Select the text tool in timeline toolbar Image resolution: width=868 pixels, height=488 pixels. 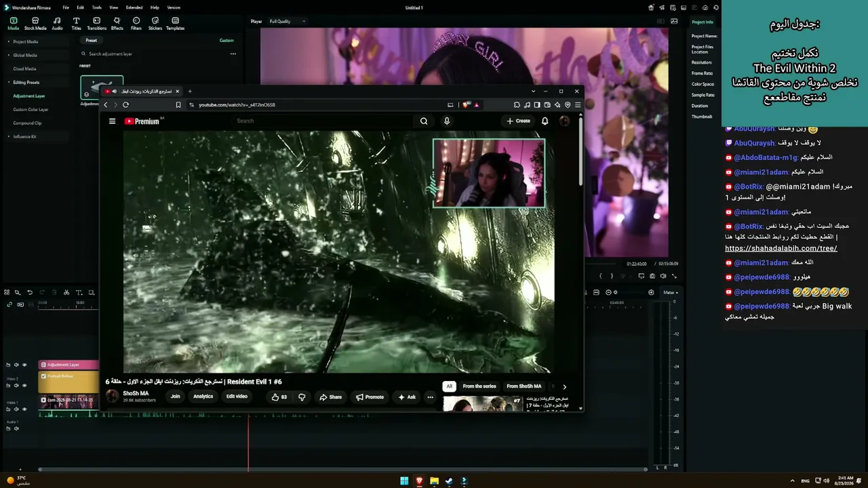(79, 293)
